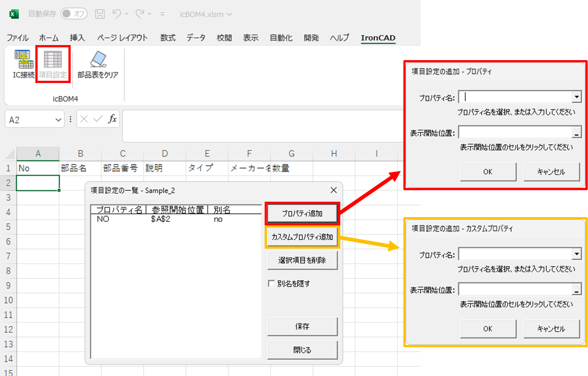Click the 選択項目を削除 button
The width and height of the screenshot is (588, 376).
(302, 260)
